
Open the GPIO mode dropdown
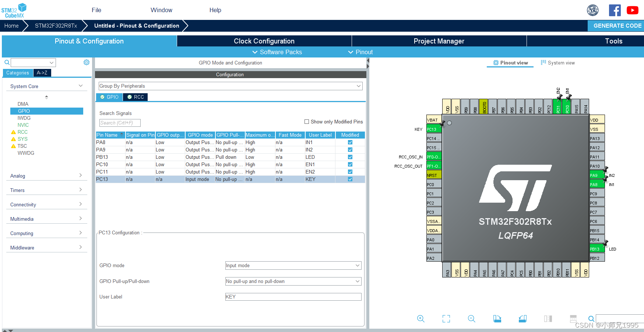click(293, 265)
